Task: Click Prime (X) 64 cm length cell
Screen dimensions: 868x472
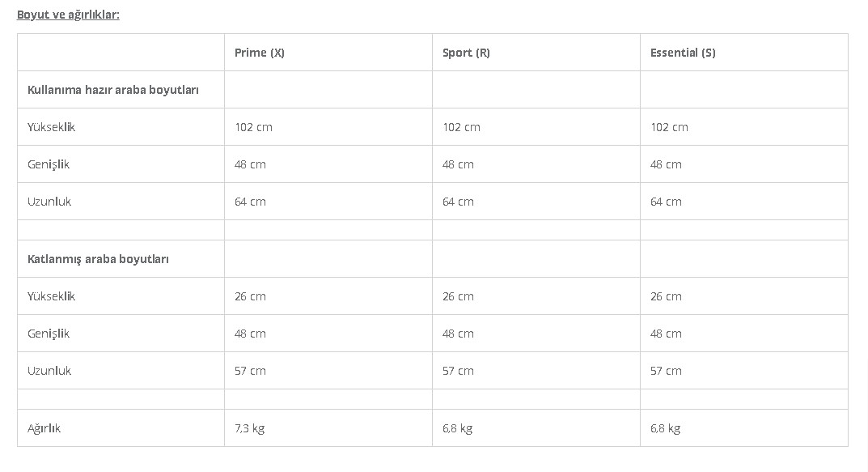Action: [250, 202]
